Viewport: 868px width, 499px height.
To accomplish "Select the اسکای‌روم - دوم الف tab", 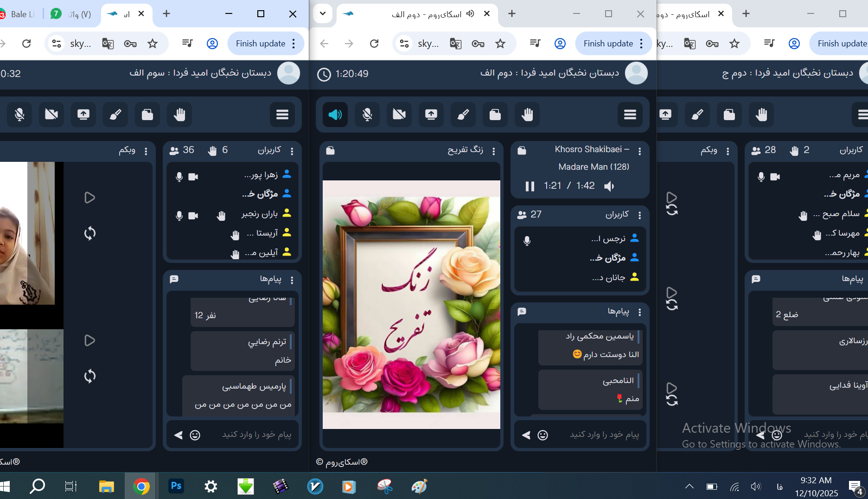I will [417, 14].
